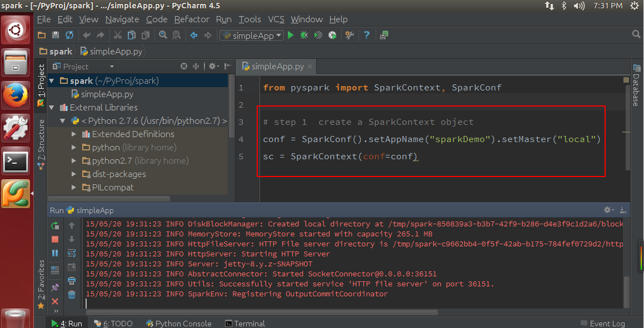Toggle soft-wrap in the Run console
The width and height of the screenshot is (644, 328).
72,253
